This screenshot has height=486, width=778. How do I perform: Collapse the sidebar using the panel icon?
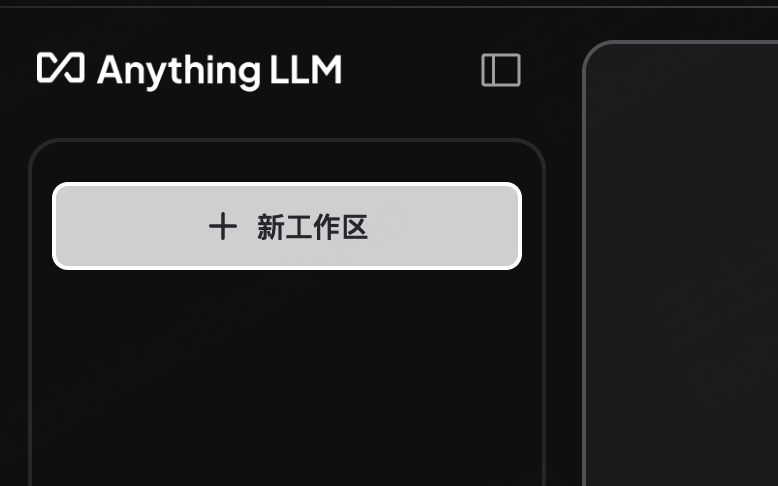point(501,70)
